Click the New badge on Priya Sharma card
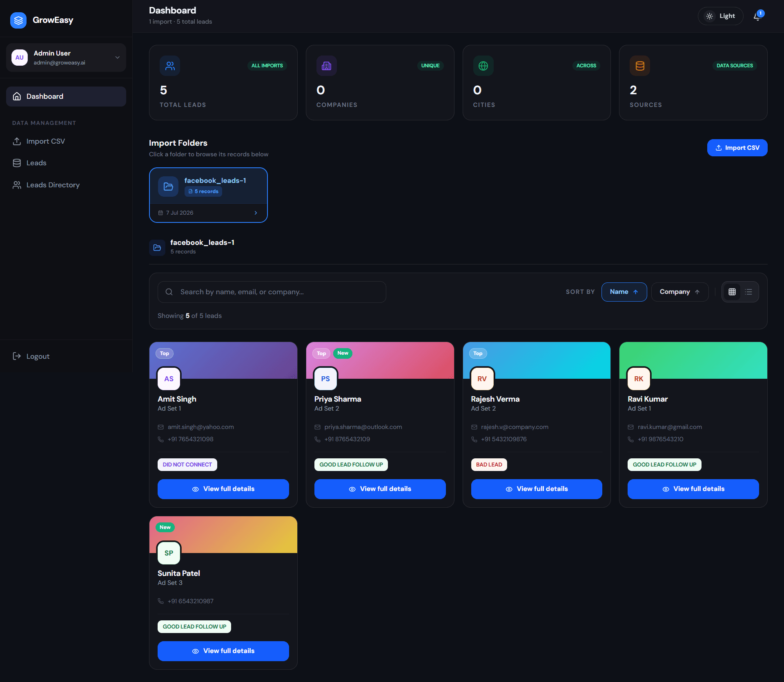 (x=343, y=353)
